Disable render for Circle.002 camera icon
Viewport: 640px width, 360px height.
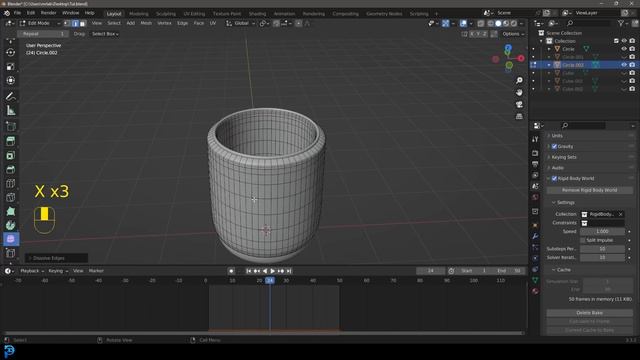[x=632, y=65]
